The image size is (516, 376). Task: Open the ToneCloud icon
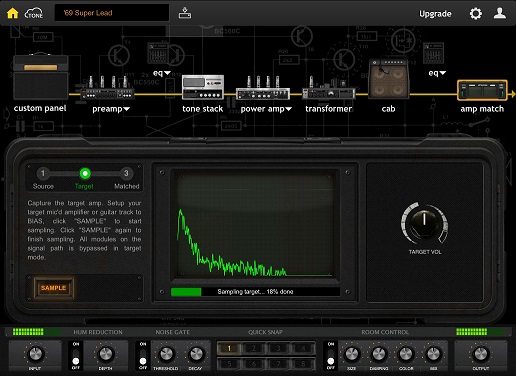tap(34, 13)
